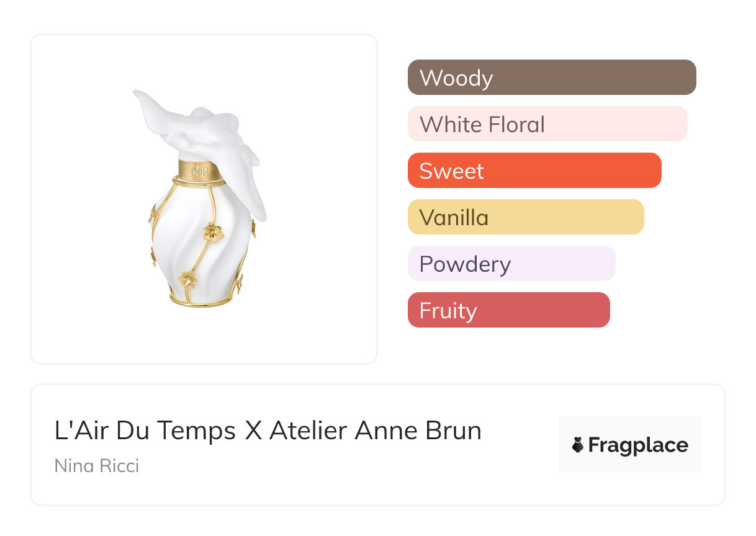
Task: Click the small gold flower on bottle's left edge
Action: click(x=152, y=214)
